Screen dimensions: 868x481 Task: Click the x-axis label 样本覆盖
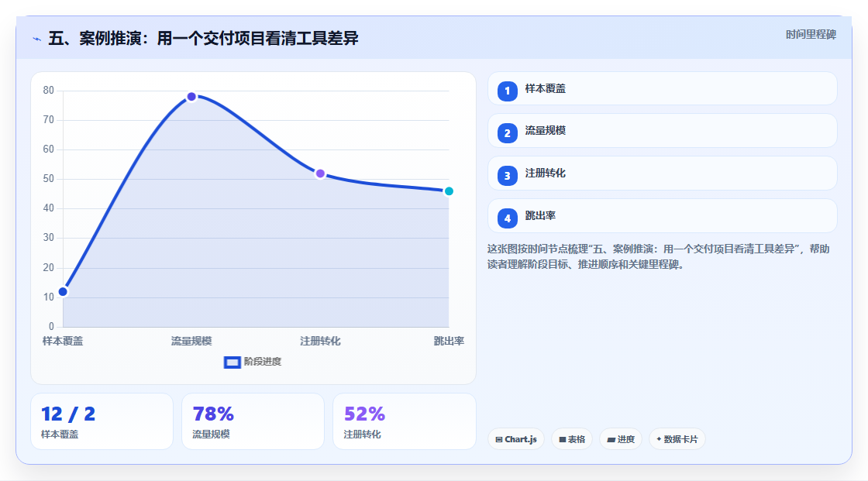click(x=63, y=342)
